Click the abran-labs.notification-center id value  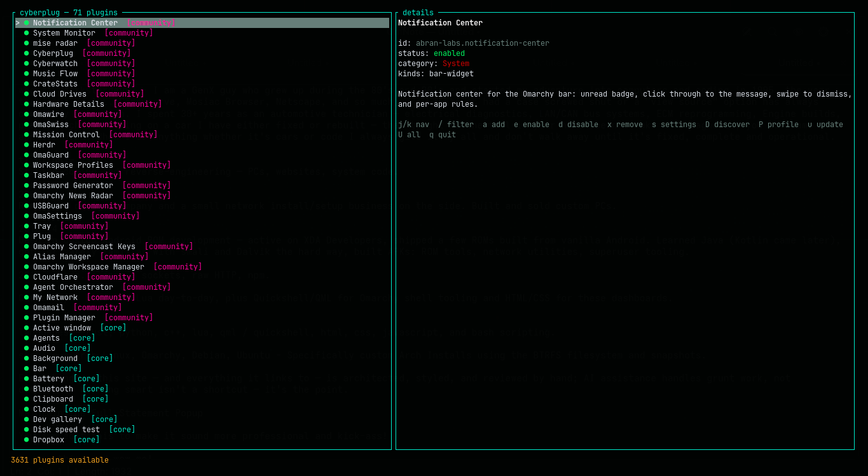point(483,43)
